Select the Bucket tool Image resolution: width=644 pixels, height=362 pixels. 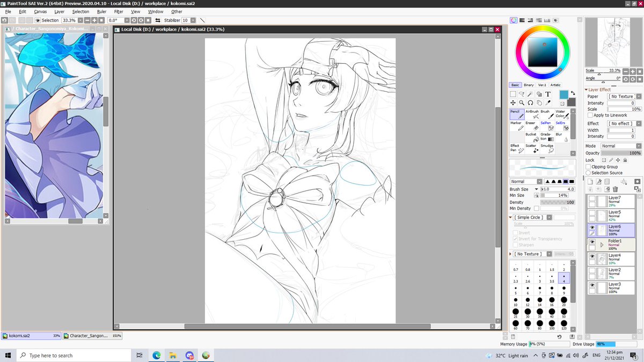point(531,137)
